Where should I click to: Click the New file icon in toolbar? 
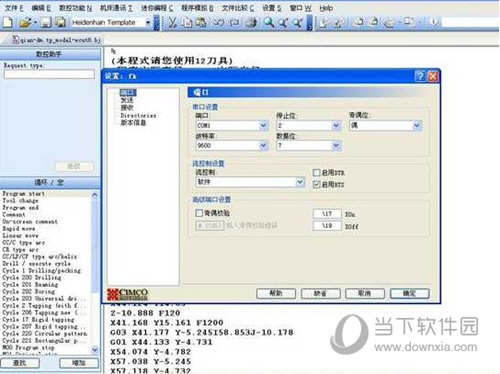8,22
